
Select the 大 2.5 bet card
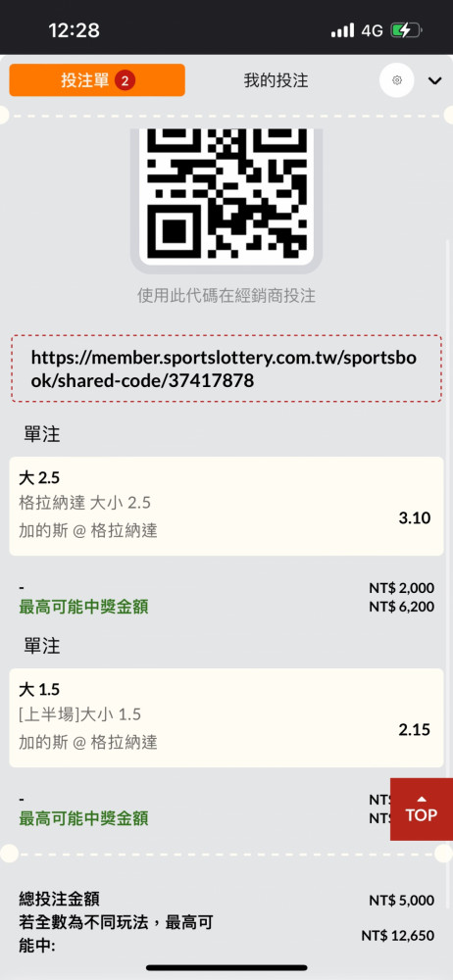(x=226, y=506)
